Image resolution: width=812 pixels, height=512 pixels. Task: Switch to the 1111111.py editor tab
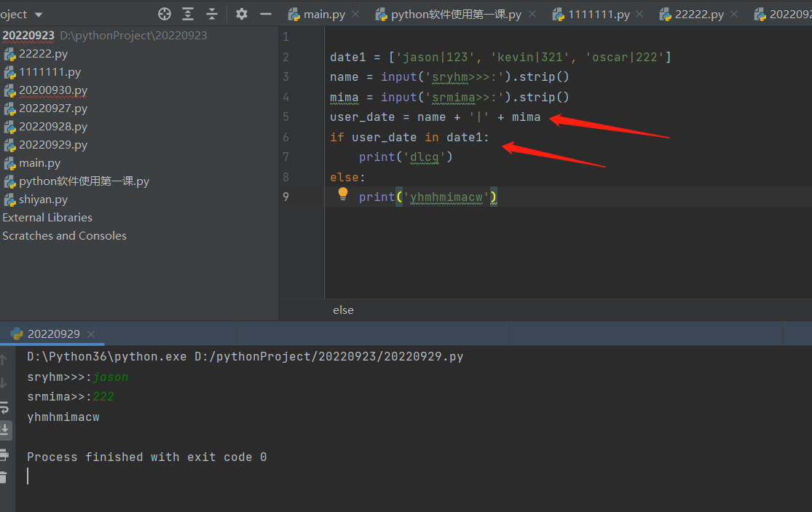click(591, 15)
